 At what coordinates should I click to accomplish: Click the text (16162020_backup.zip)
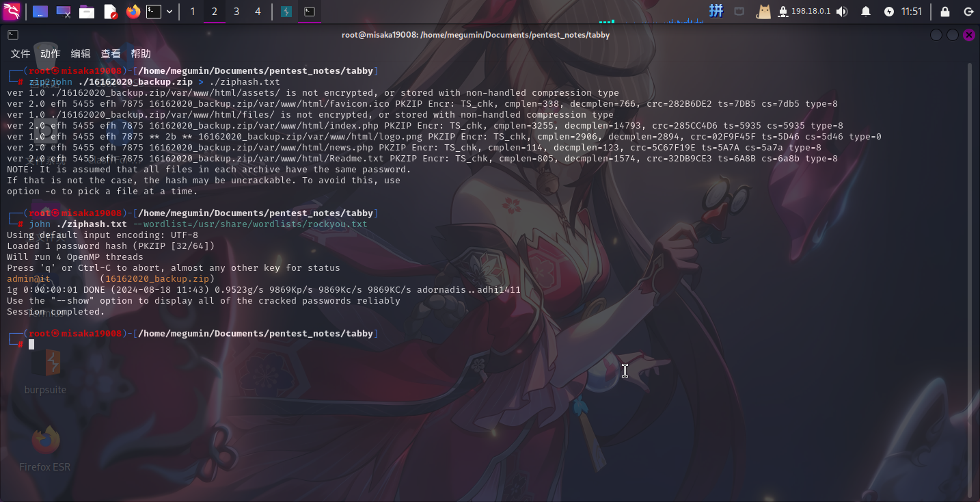(156, 279)
